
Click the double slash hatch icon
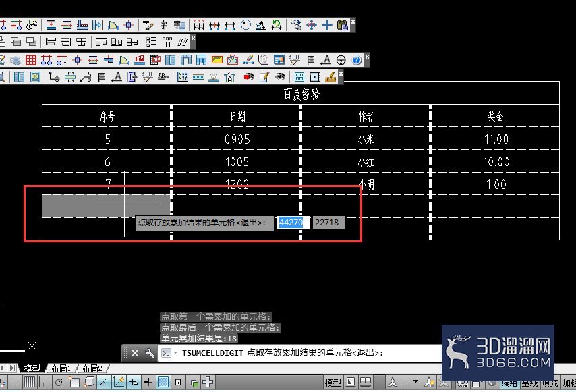click(x=183, y=42)
